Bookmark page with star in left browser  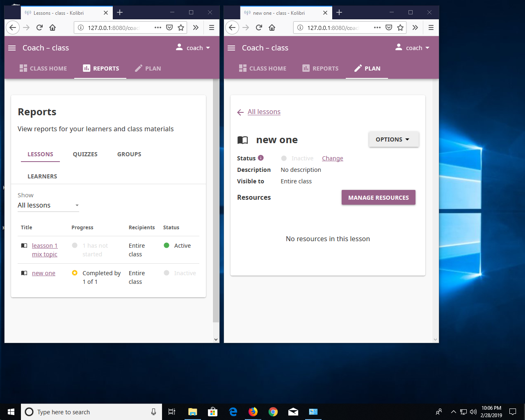(x=181, y=27)
